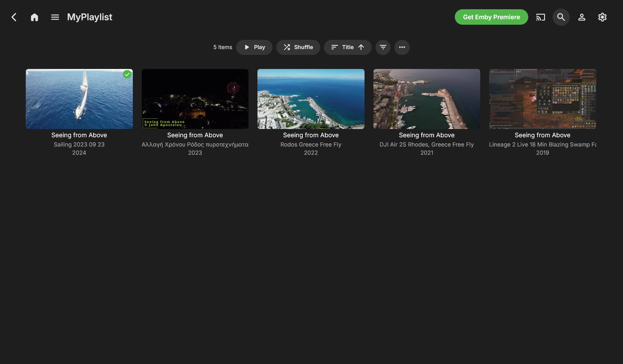Open the Title sort-by dropdown
This screenshot has height=364, width=623.
click(343, 47)
